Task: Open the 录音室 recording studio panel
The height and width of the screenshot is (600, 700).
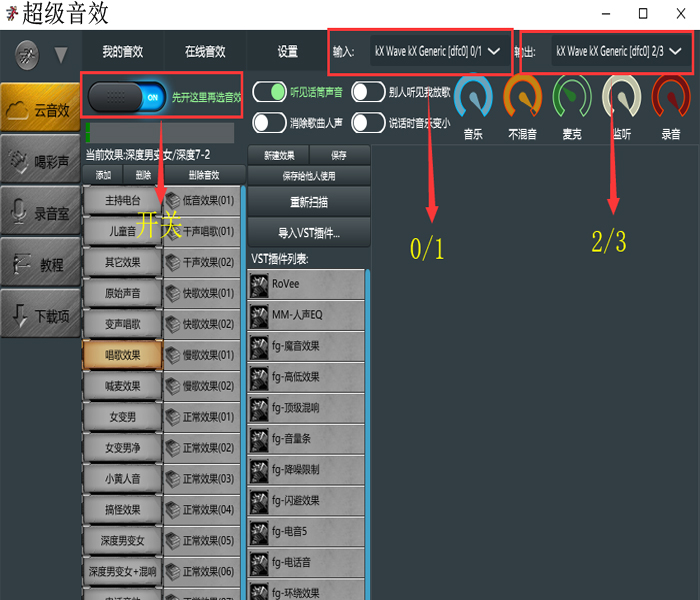Action: (40, 211)
